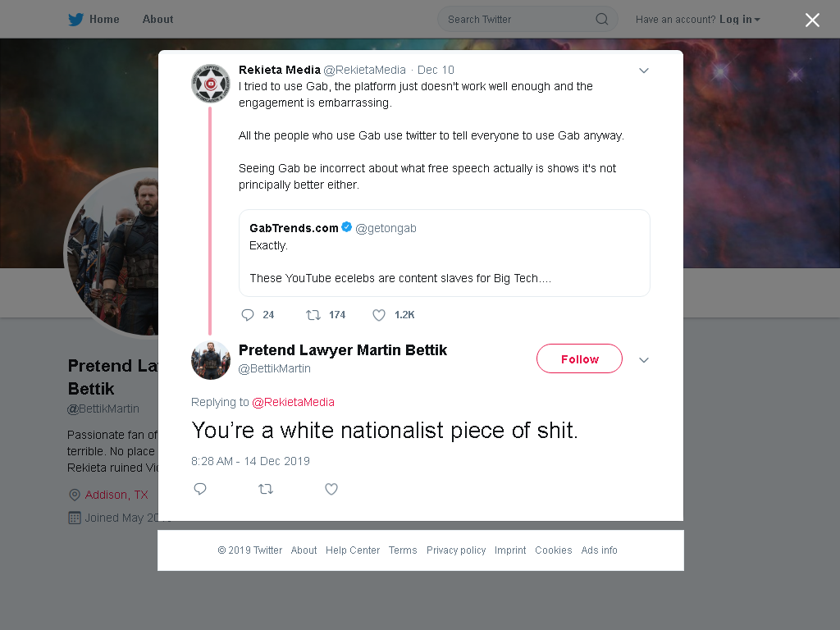The height and width of the screenshot is (630, 840).
Task: Open the quoted GabTrends.com tweet
Action: click(444, 253)
